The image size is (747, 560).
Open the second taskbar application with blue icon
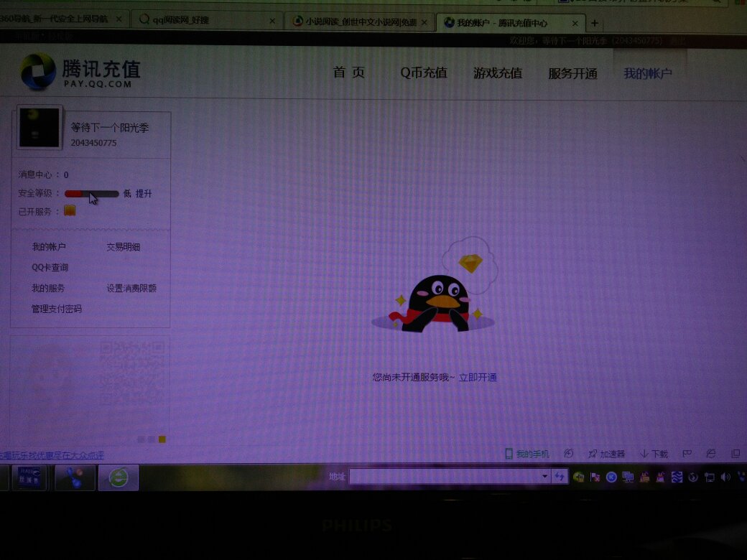coord(74,477)
